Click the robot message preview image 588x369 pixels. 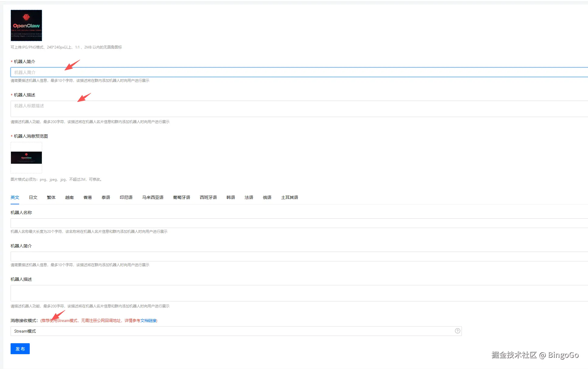[x=26, y=158]
